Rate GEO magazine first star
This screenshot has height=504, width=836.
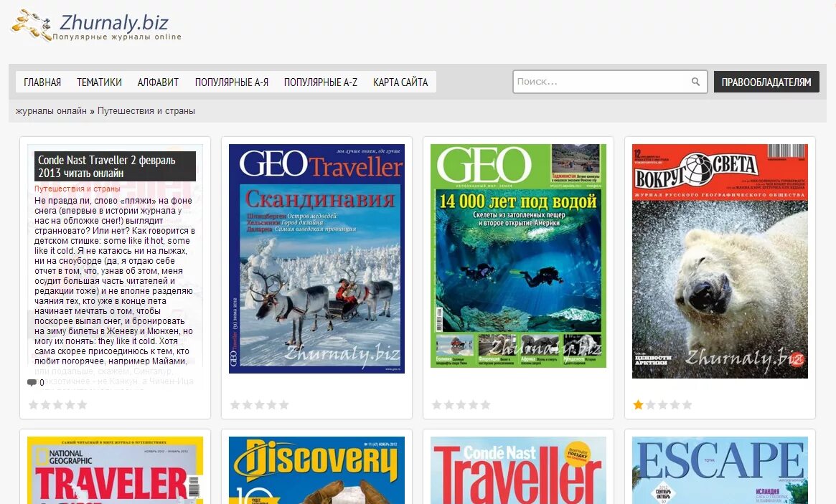(x=437, y=405)
